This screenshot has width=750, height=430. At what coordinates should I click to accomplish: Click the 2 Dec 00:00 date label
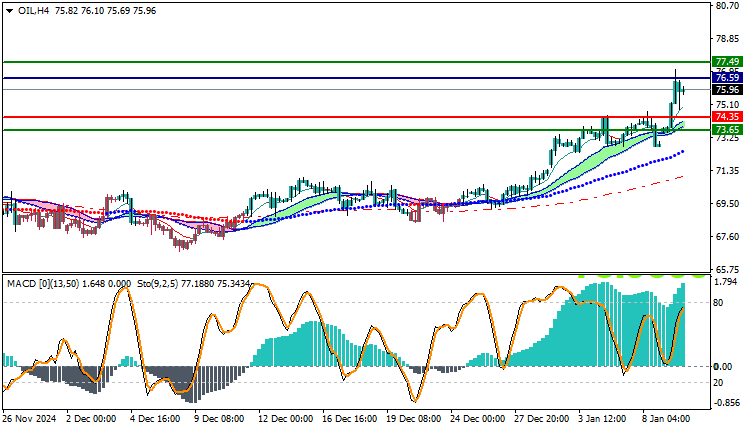pyautogui.click(x=91, y=419)
